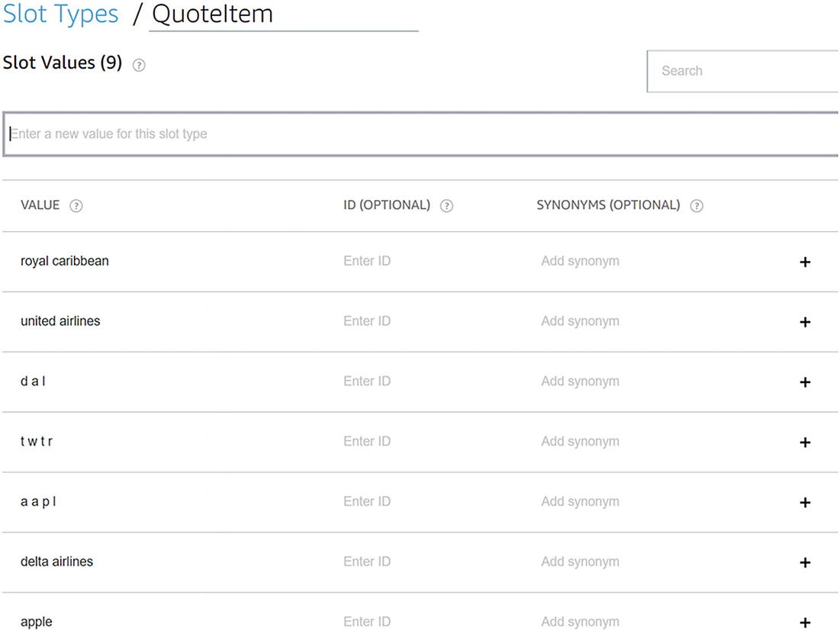The height and width of the screenshot is (631, 840).
Task: Click help icon next to Slot Values
Action: tap(139, 65)
